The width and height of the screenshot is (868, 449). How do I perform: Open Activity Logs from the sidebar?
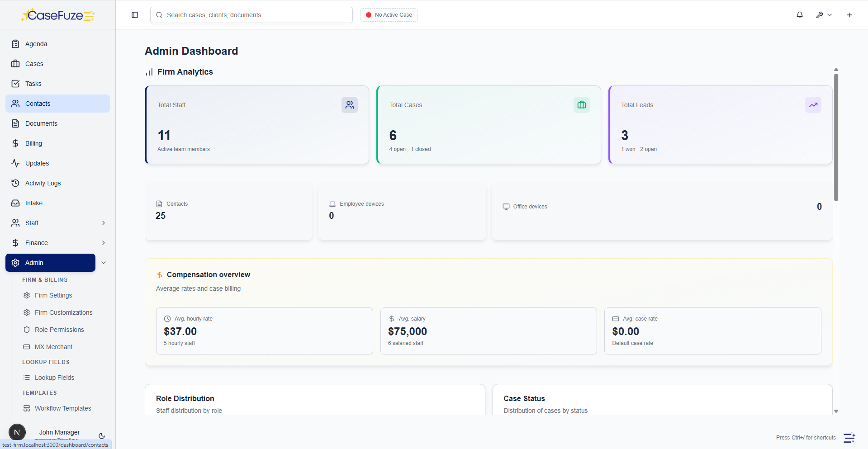click(x=43, y=183)
